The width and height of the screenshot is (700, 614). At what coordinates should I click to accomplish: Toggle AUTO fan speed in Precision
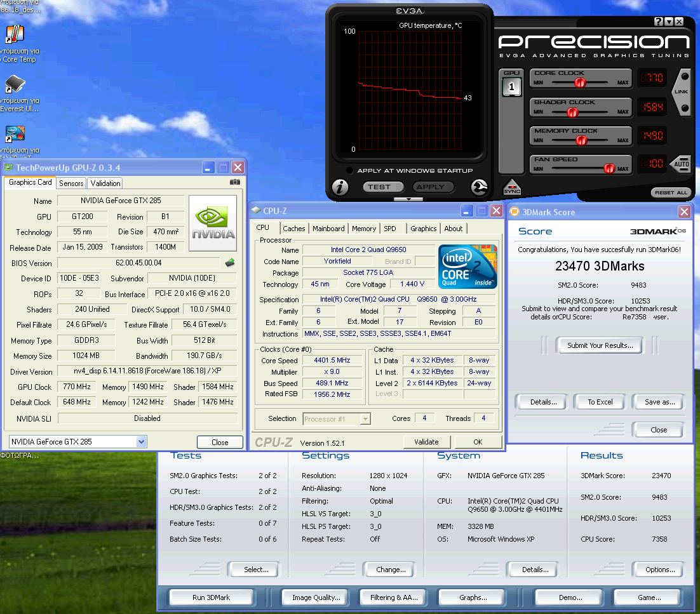coord(681,164)
